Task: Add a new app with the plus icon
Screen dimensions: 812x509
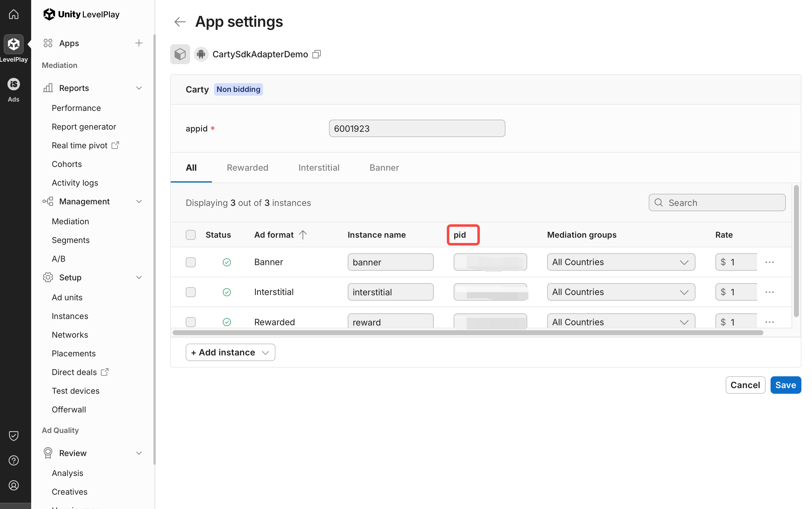Action: pyautogui.click(x=139, y=43)
